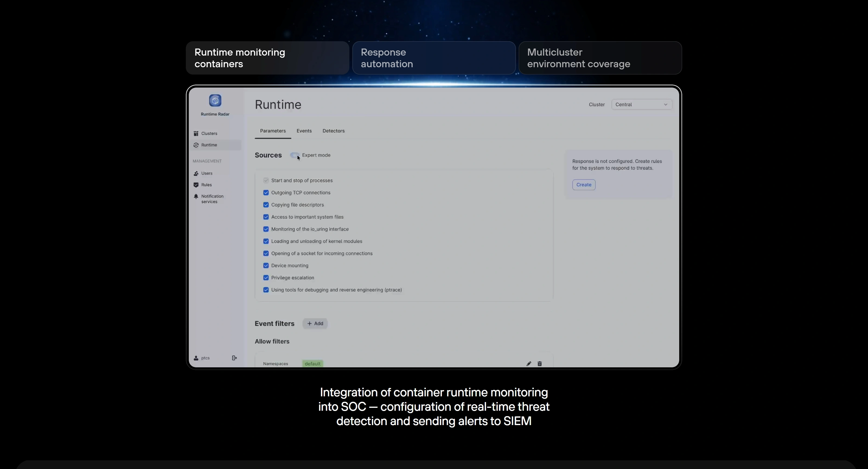Select the Response automation tab

click(x=434, y=58)
